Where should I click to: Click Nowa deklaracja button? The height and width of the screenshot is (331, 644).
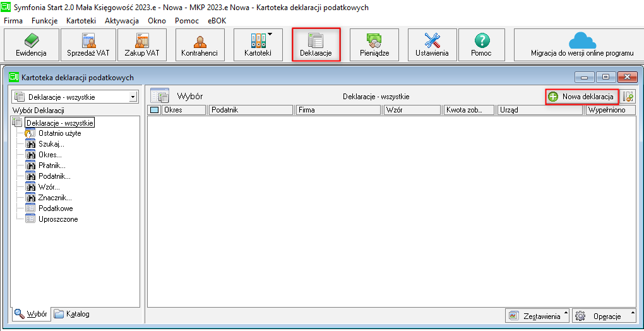click(x=582, y=97)
